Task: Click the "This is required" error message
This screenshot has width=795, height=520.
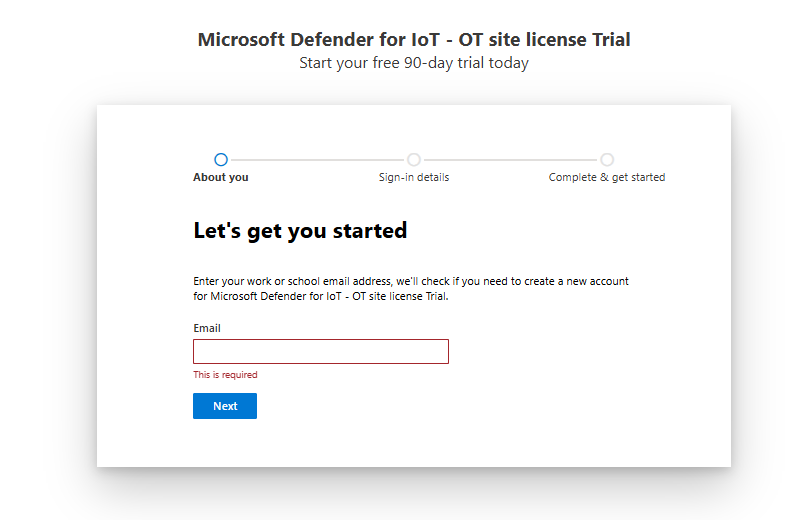Action: point(225,375)
